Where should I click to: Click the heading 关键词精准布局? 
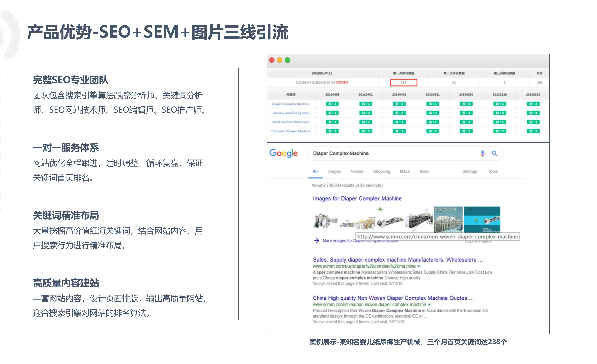pyautogui.click(x=66, y=215)
